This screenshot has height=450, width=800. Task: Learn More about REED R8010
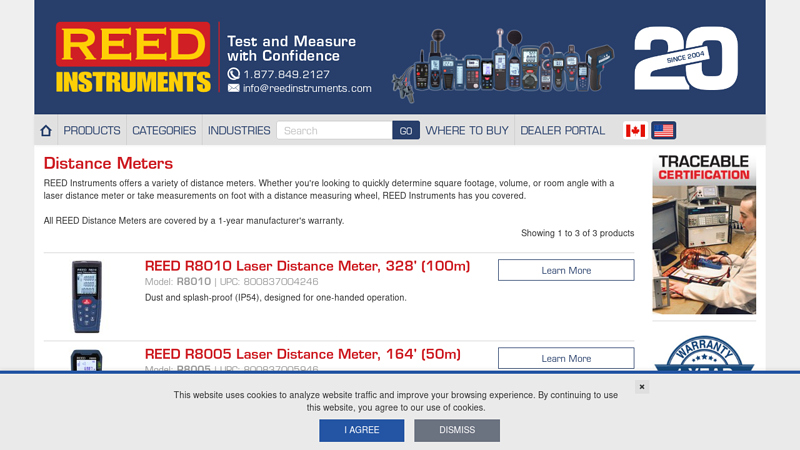click(566, 270)
